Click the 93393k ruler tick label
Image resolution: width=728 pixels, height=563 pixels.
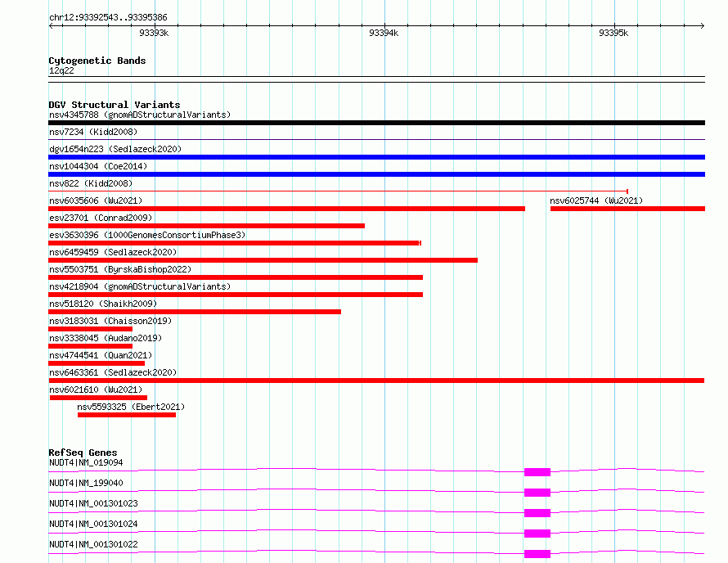pos(154,33)
